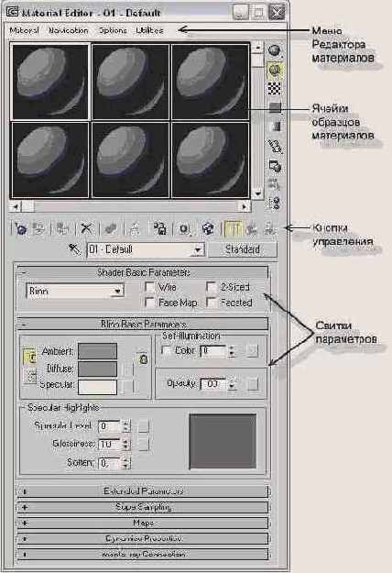Click the Select by Material icon

[275, 184]
